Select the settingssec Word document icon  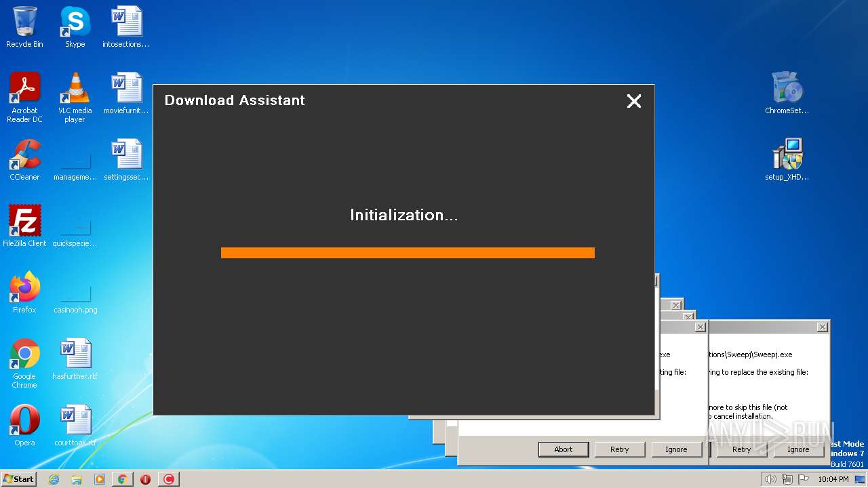pos(126,160)
